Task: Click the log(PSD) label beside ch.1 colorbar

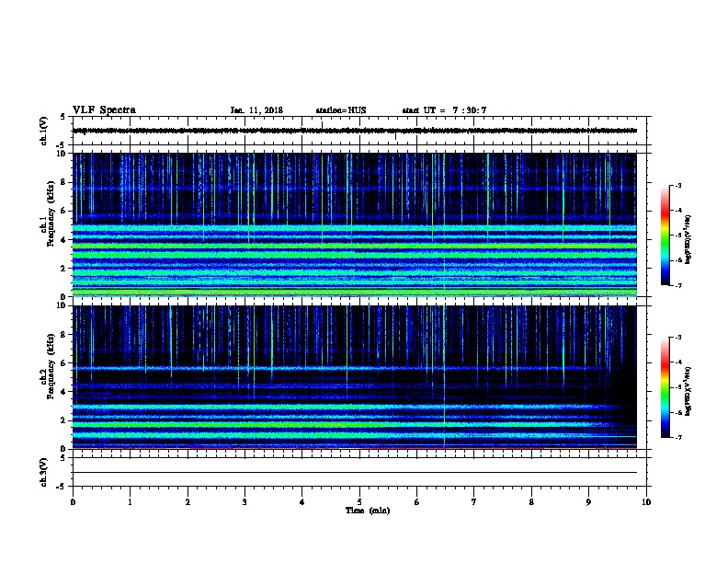Action: click(x=688, y=239)
